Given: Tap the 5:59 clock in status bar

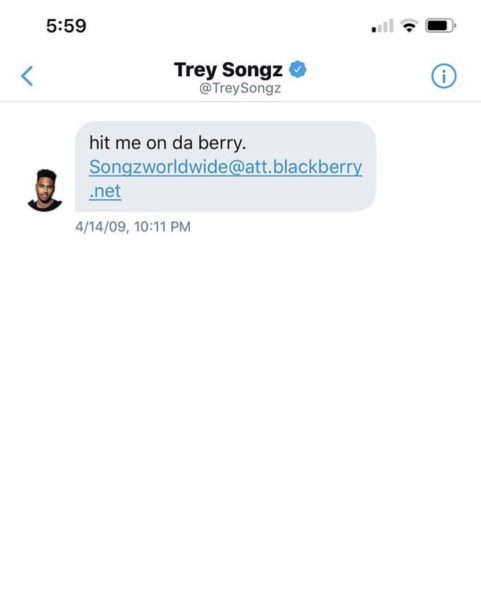Looking at the screenshot, I should pos(66,26).
